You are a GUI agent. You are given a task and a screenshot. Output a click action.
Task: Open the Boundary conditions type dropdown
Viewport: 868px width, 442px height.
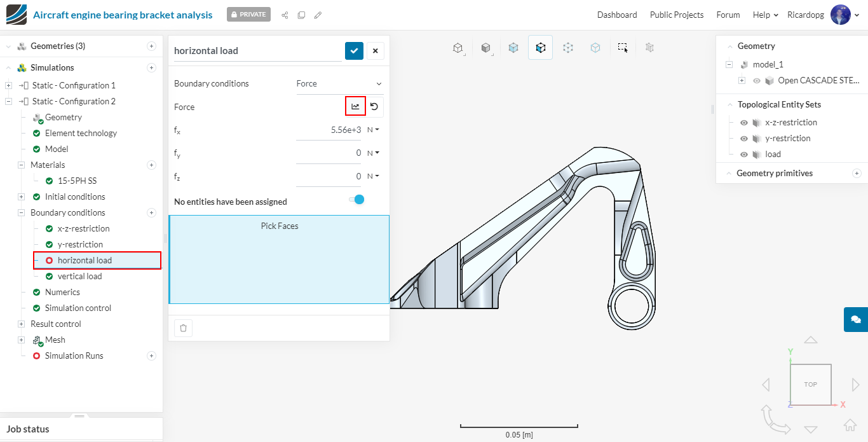point(339,84)
